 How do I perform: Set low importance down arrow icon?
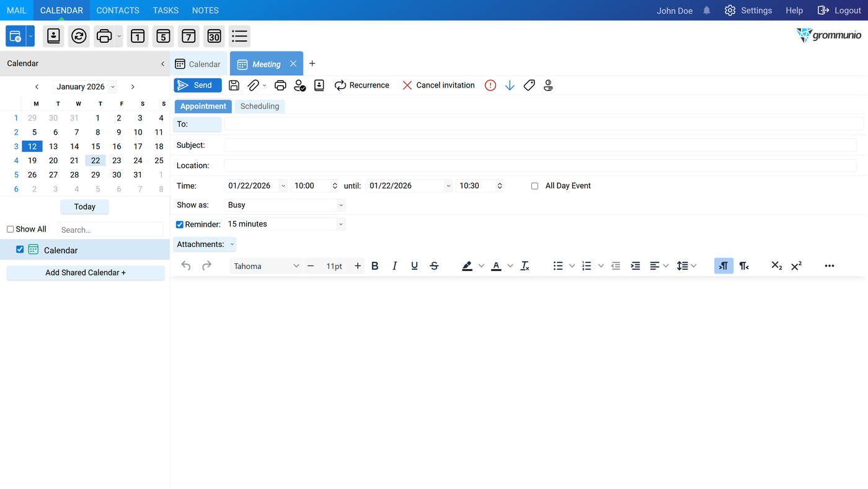510,86
